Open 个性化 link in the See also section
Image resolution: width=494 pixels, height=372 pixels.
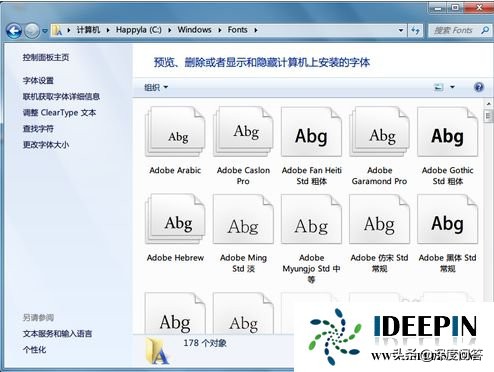point(34,350)
